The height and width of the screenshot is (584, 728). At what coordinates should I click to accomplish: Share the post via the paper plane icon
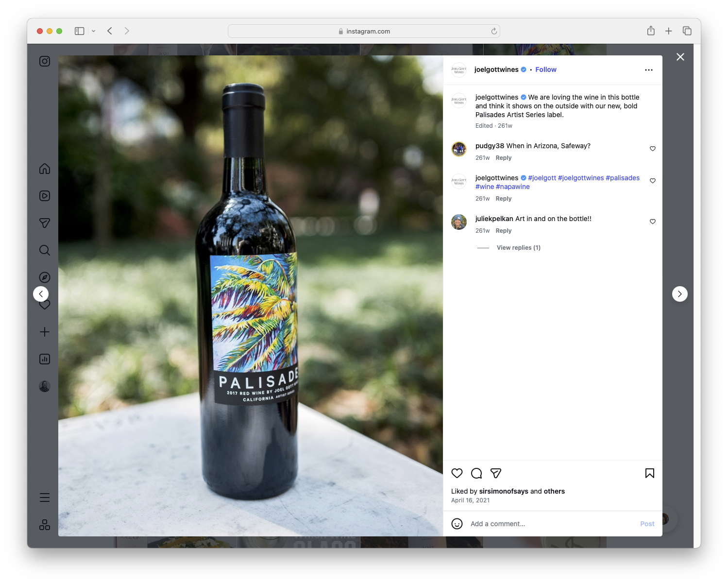(x=495, y=473)
